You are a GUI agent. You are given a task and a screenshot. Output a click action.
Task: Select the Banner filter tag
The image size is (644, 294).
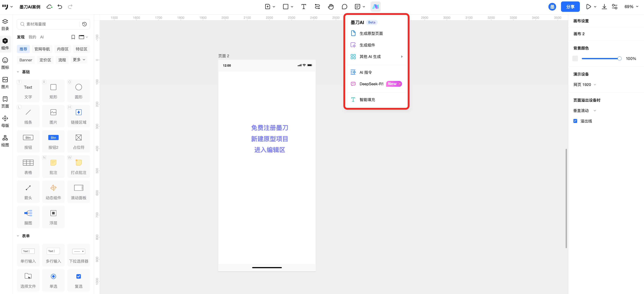(26, 60)
